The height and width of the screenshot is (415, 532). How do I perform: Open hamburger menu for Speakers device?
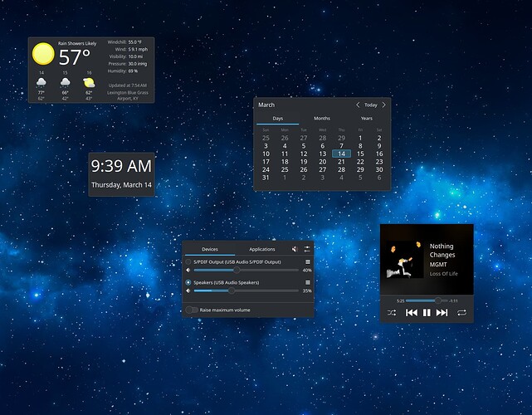click(308, 283)
